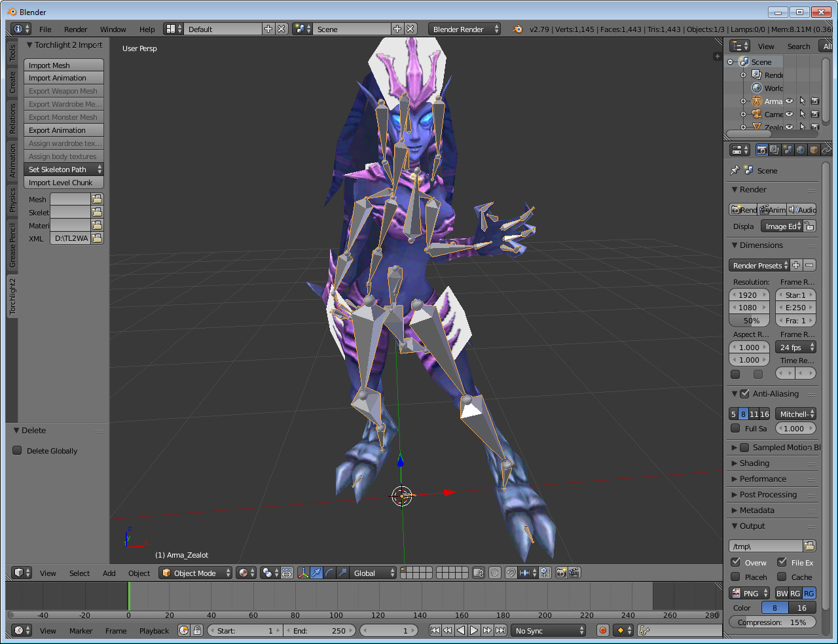
Task: Open the Render menu
Action: (76, 29)
